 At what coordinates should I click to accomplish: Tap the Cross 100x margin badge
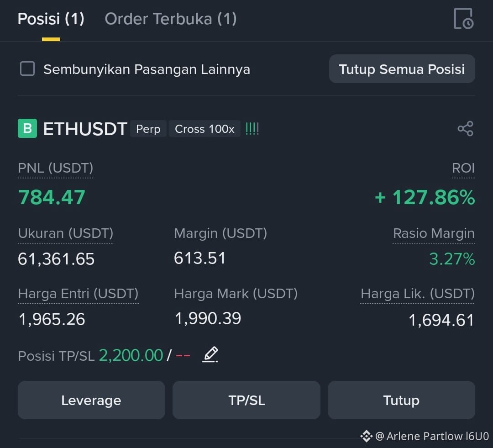[205, 129]
